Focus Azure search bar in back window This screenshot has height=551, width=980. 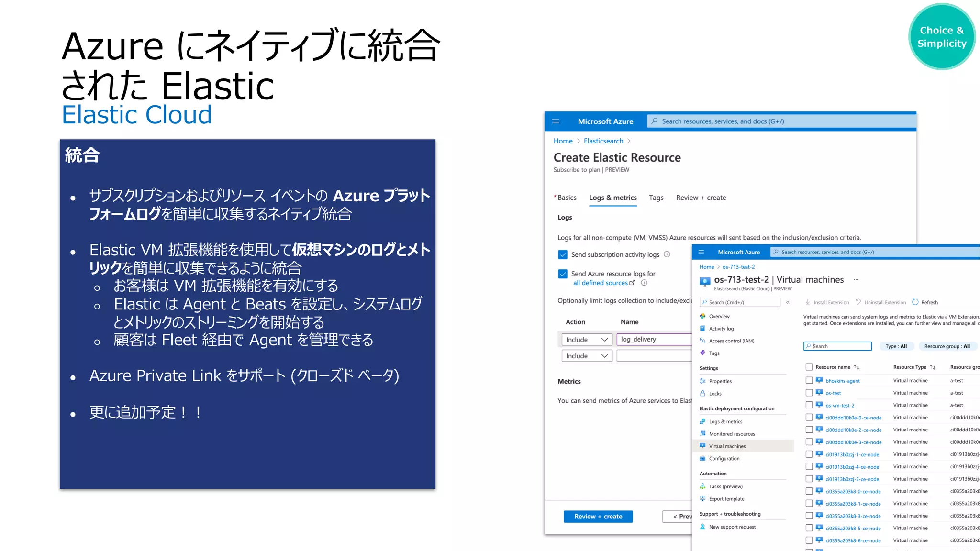click(781, 121)
